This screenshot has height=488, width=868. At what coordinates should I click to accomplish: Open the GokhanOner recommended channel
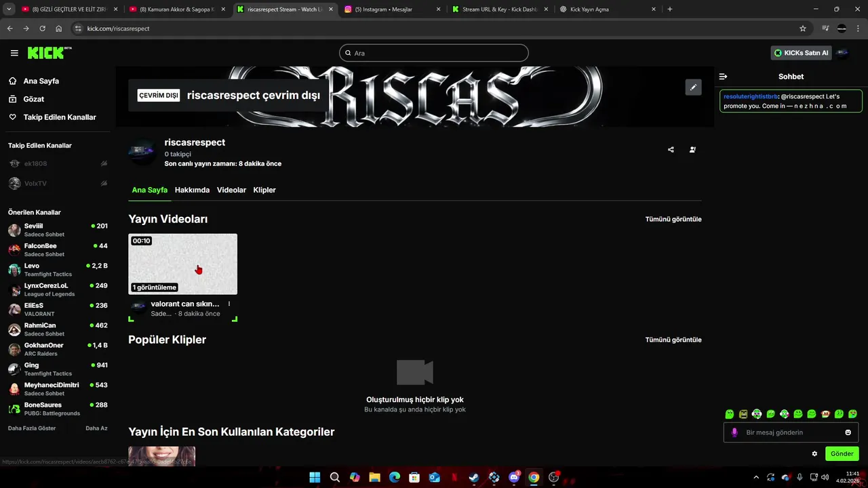pyautogui.click(x=58, y=349)
